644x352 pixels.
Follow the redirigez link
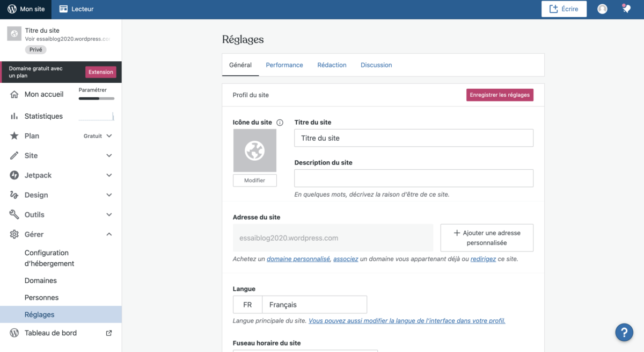(x=483, y=259)
